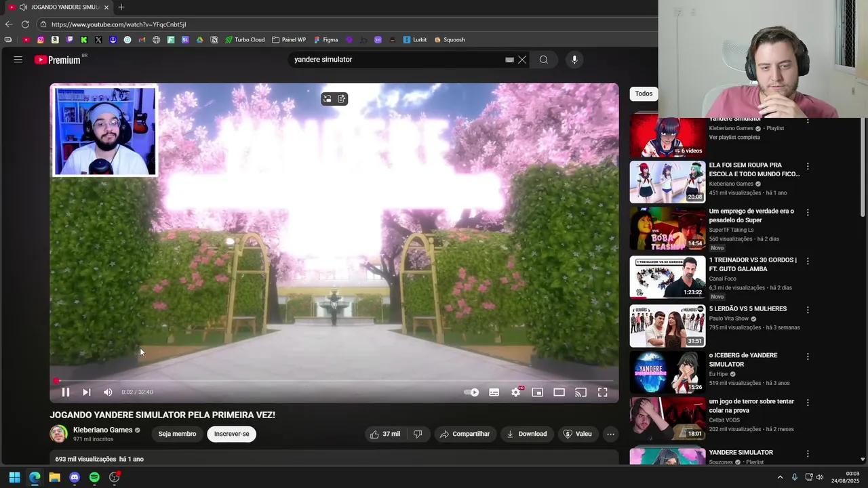
Task: Click Ver playlist completa link
Action: pyautogui.click(x=734, y=137)
